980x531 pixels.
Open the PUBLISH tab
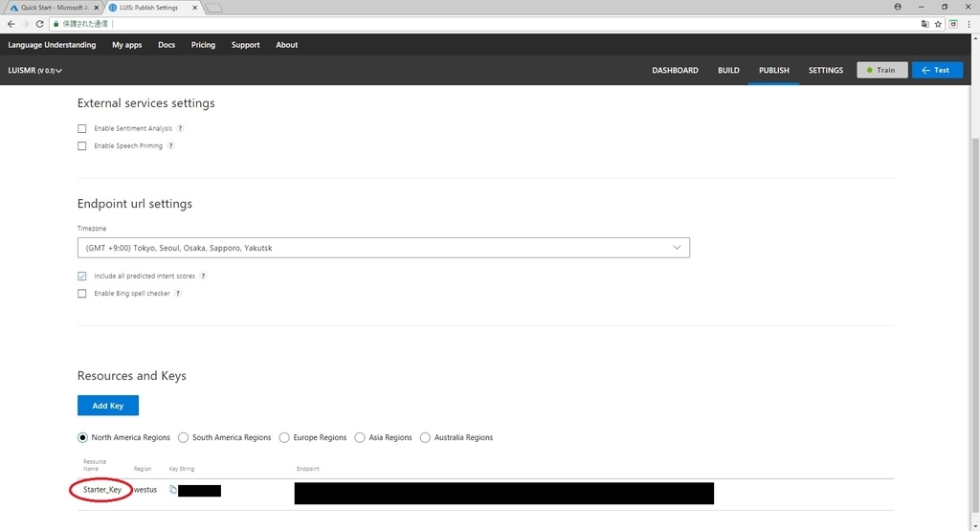(773, 70)
